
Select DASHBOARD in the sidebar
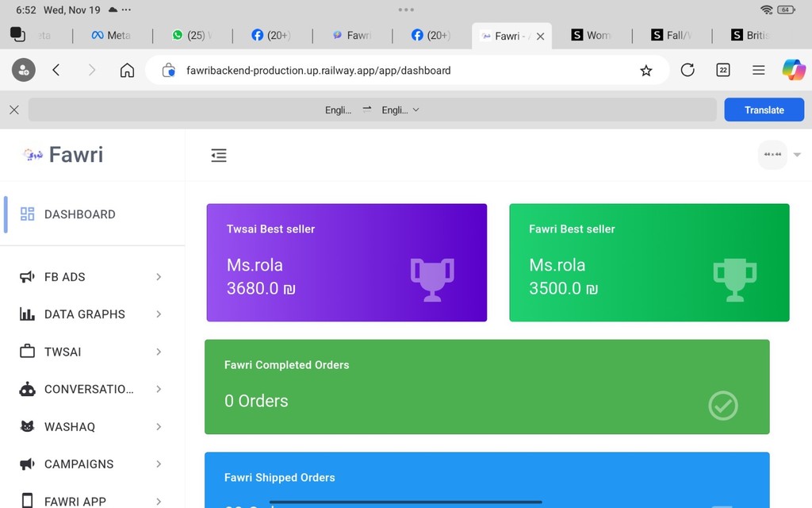pos(79,214)
